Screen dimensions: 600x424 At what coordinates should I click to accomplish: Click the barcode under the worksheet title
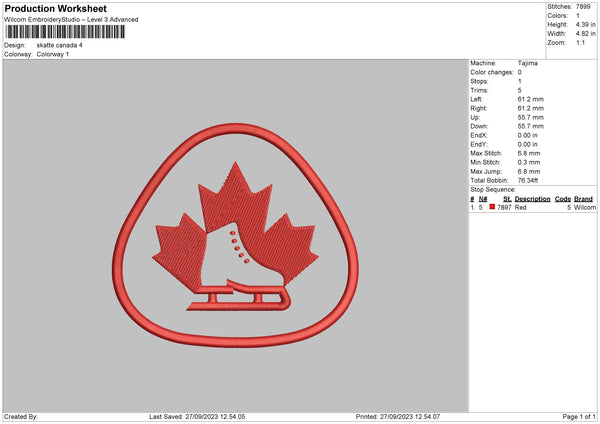[x=65, y=32]
